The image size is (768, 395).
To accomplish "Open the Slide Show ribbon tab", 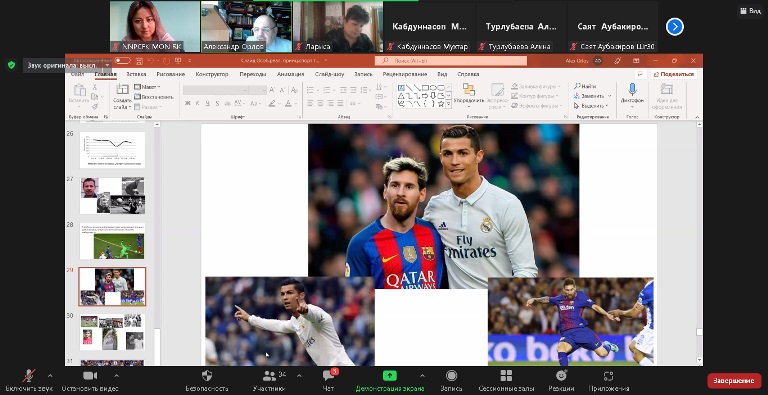I will click(x=330, y=74).
